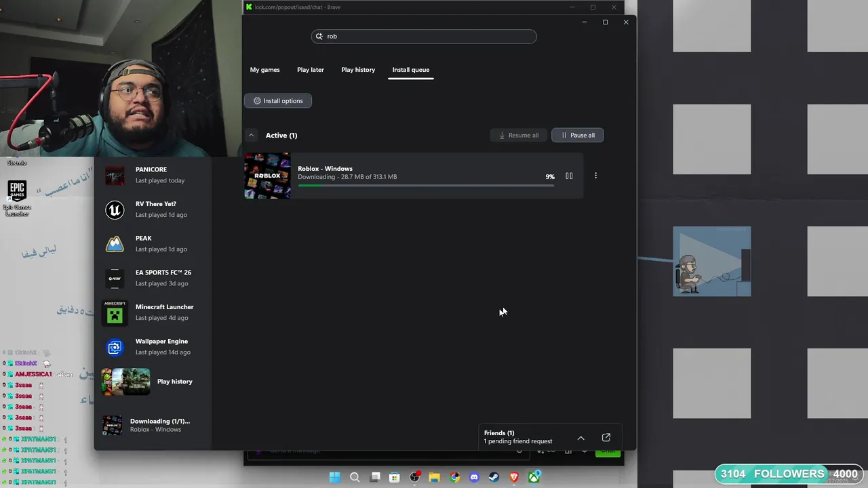
Task: Open the Windows Start menu
Action: tap(334, 477)
